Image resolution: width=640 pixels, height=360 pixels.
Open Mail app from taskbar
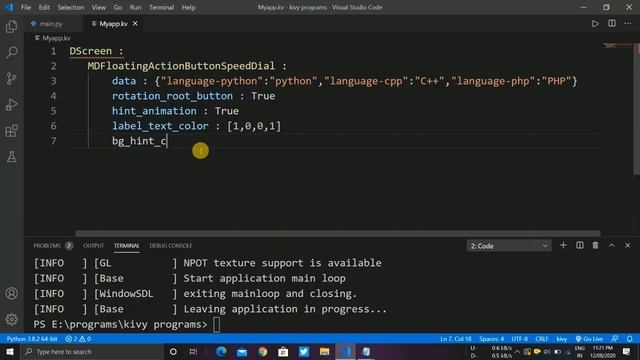point(242,351)
